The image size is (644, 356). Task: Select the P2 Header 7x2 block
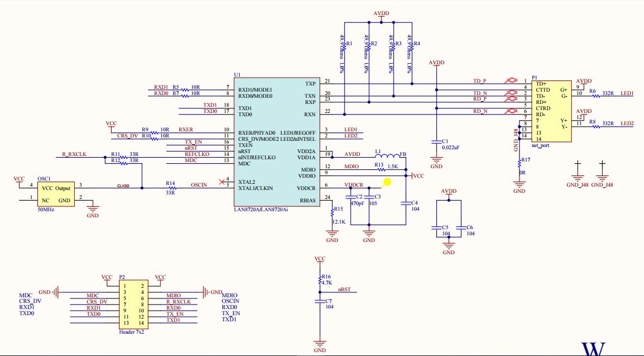click(x=134, y=305)
